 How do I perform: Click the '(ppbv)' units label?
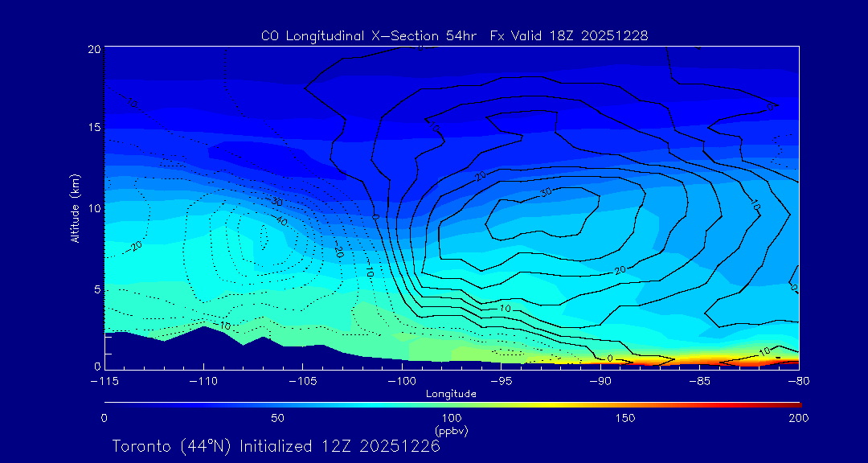tap(451, 431)
